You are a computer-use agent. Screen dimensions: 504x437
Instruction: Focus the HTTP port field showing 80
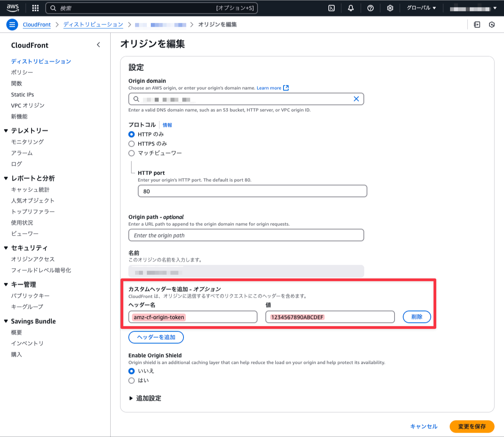[252, 191]
